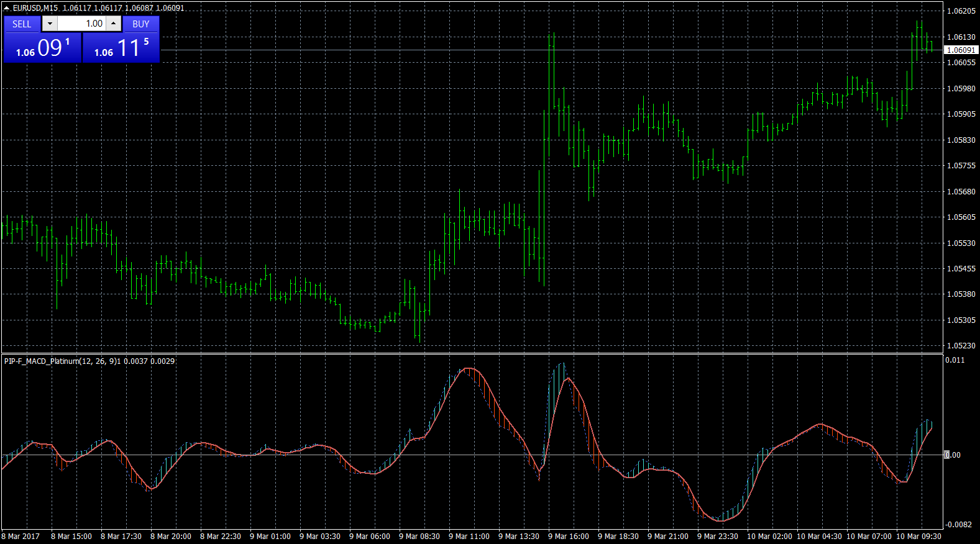Click the 8 Mar 20:00 time label
This screenshot has height=544, width=980.
click(170, 536)
